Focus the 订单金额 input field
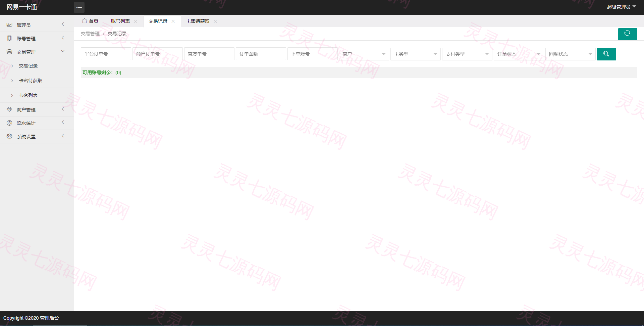 coord(261,54)
